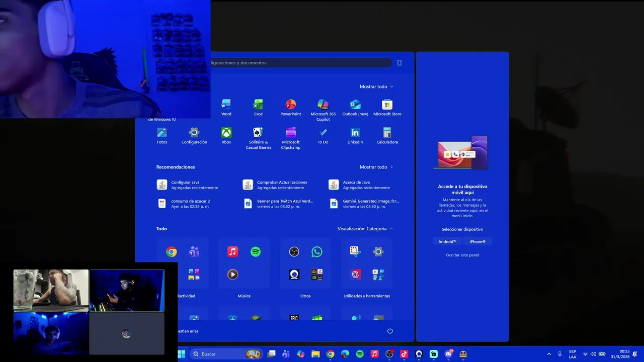Open File Explorer from the taskbar
Viewport: 644px width, 362px height.
[x=315, y=354]
